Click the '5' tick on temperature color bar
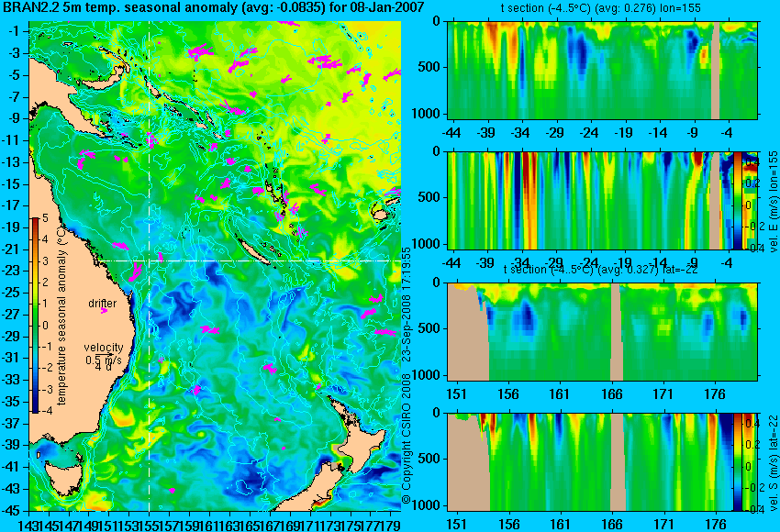This screenshot has height=532, width=780. point(45,218)
